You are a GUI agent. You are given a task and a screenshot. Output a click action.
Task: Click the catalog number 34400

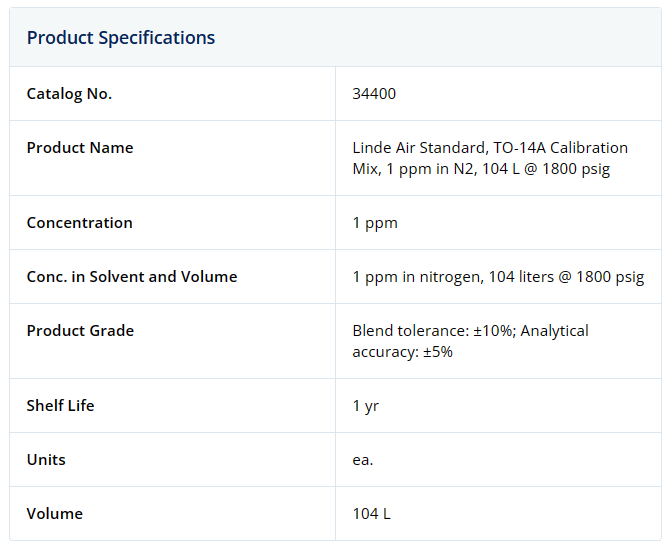[374, 94]
